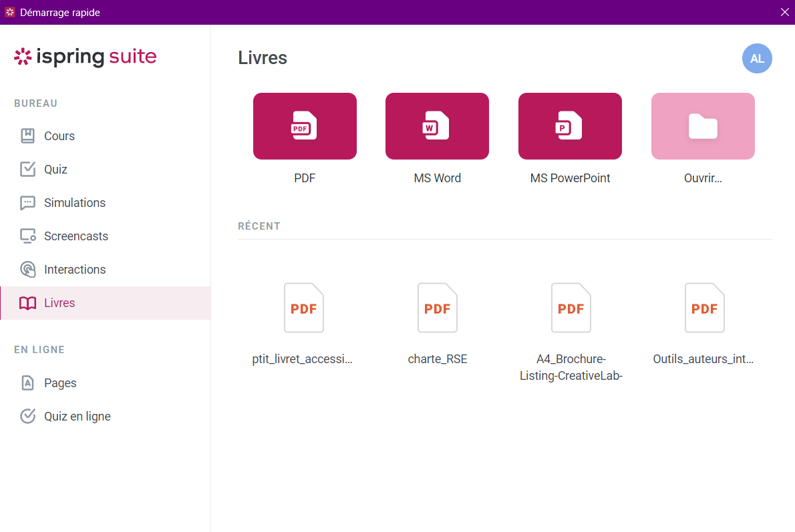
Task: Click the iSpring Suite logo
Action: (x=86, y=57)
